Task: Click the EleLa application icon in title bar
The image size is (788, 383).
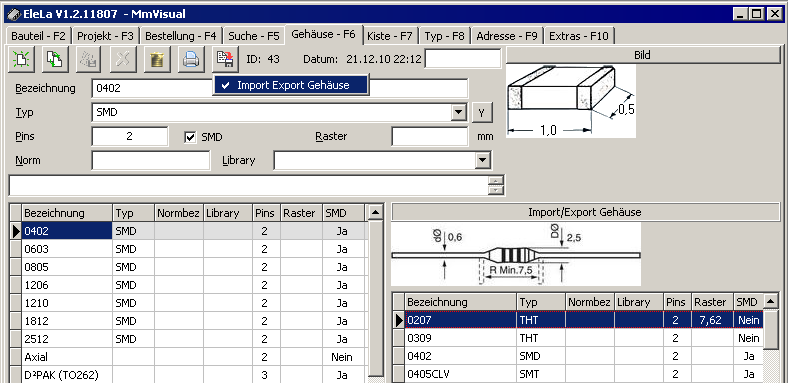Action: tap(14, 15)
